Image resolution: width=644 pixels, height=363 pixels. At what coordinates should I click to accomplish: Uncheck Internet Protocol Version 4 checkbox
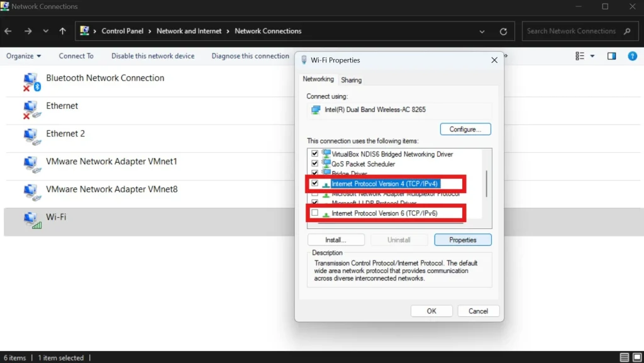click(x=314, y=184)
